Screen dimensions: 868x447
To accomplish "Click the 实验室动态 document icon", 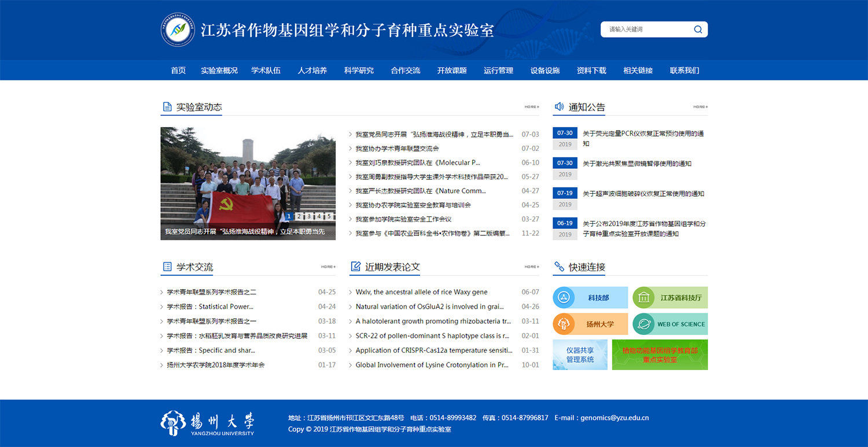I will point(167,106).
